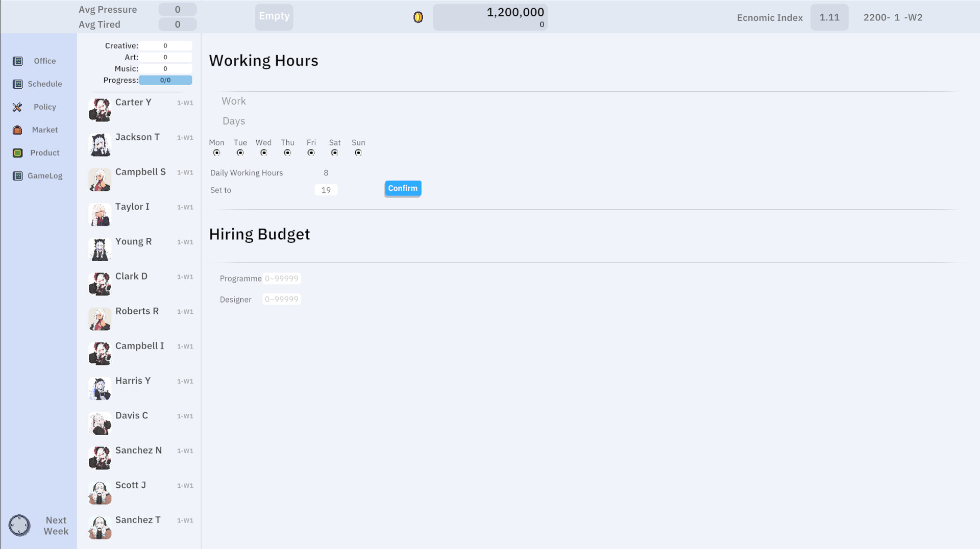Viewport: 980px width, 549px height.
Task: Click the Music value field
Action: (x=165, y=68)
